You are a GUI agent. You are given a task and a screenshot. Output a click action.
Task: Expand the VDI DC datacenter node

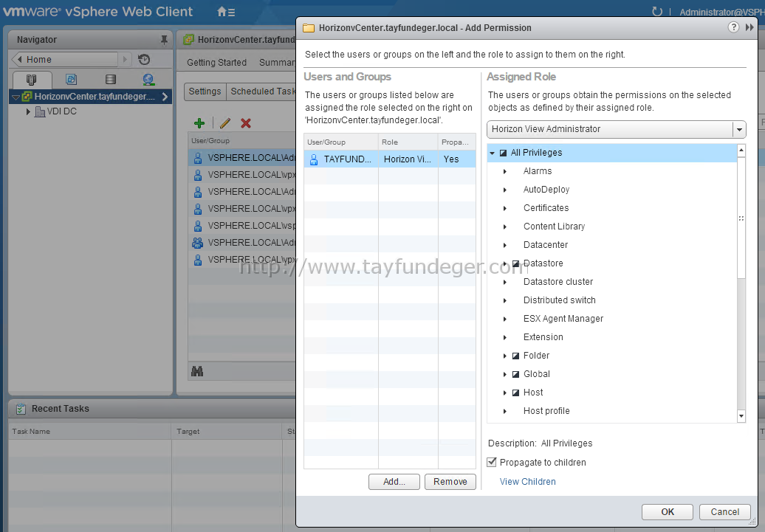(28, 111)
